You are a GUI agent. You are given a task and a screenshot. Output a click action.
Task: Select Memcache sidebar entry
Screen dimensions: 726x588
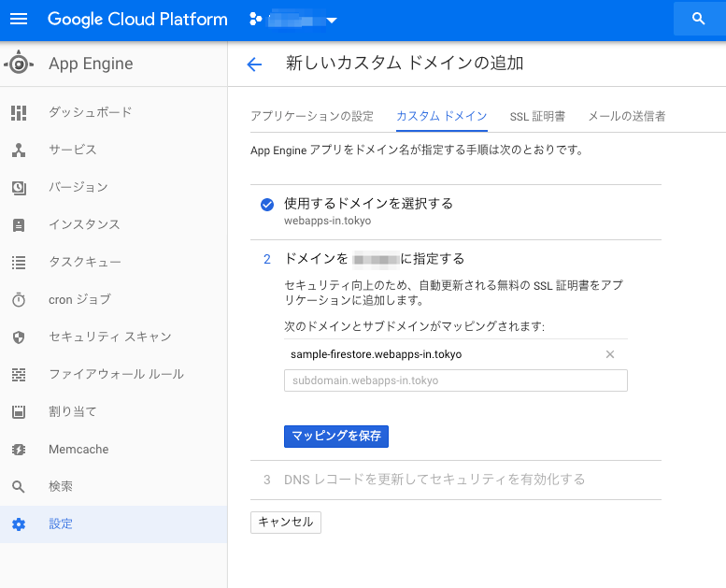pos(113,450)
